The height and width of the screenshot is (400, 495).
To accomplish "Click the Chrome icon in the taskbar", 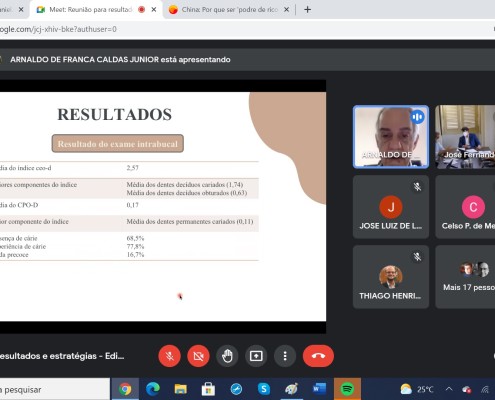I will (125, 389).
